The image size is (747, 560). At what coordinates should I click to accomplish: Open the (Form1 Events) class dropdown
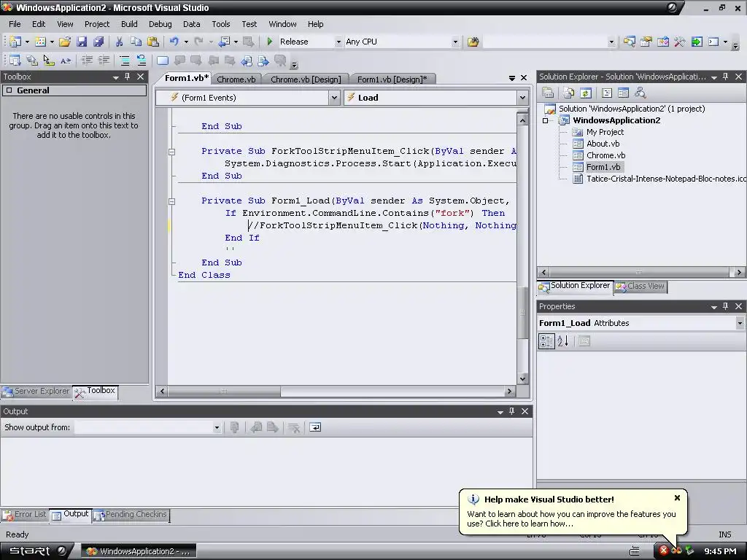click(334, 98)
